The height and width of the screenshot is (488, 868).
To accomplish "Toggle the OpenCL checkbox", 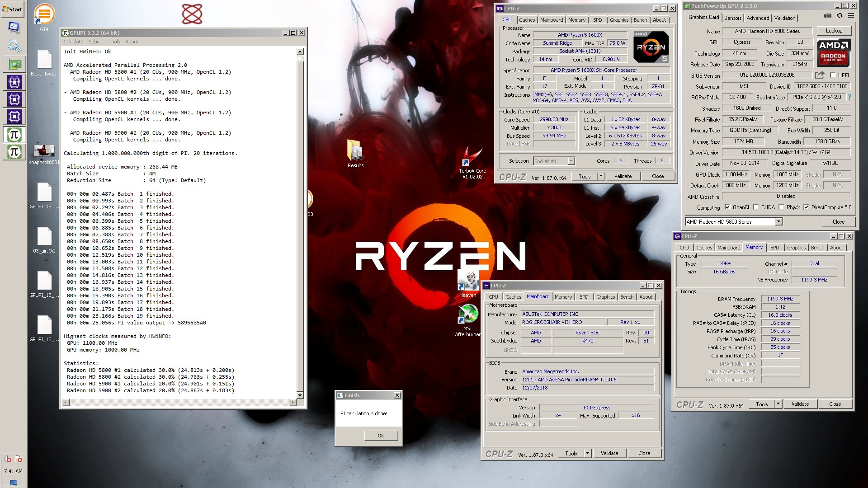I will 727,207.
